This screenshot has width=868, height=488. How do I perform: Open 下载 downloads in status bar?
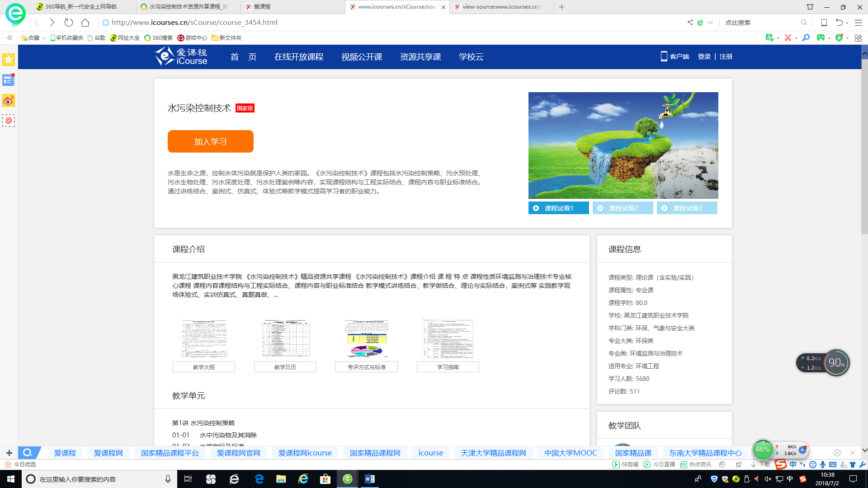tap(760, 465)
